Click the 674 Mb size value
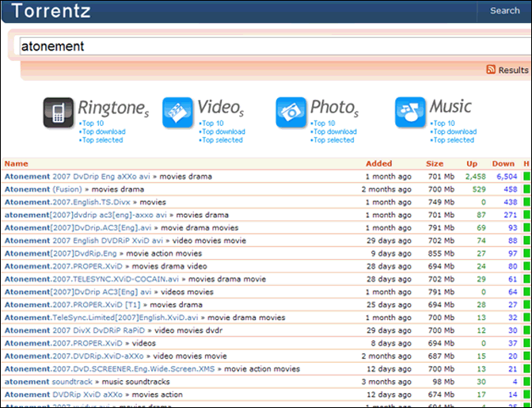Screen dimensions: 532x408 click(441, 395)
